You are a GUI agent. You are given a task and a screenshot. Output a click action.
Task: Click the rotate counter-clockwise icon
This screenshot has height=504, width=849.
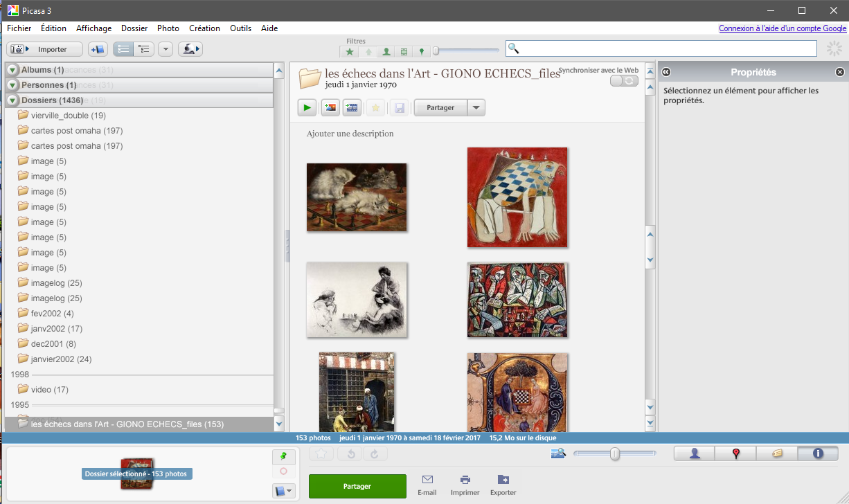click(x=351, y=454)
